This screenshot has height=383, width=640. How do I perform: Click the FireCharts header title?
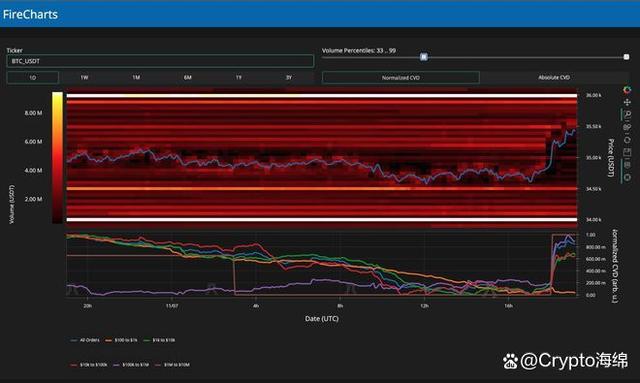(30, 15)
